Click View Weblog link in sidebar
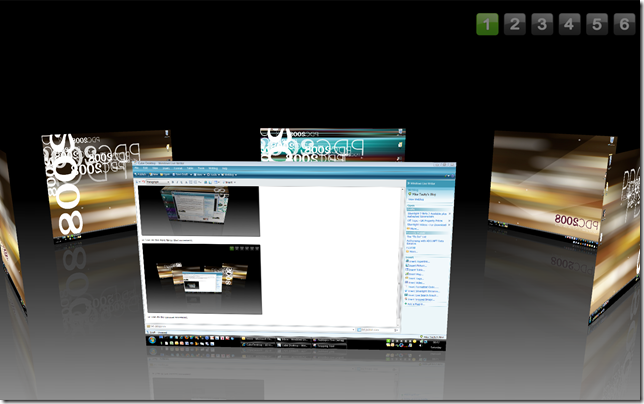Viewport: 644px width, 404px height. pyautogui.click(x=416, y=199)
